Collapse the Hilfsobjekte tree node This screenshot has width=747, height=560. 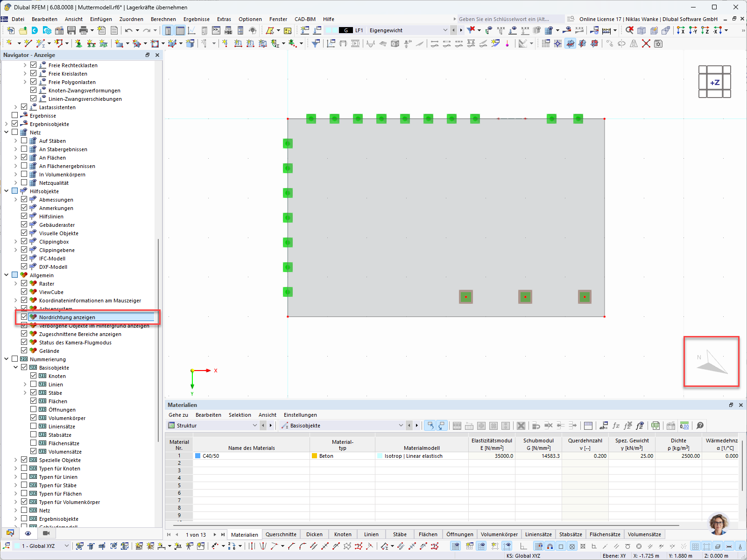(7, 191)
